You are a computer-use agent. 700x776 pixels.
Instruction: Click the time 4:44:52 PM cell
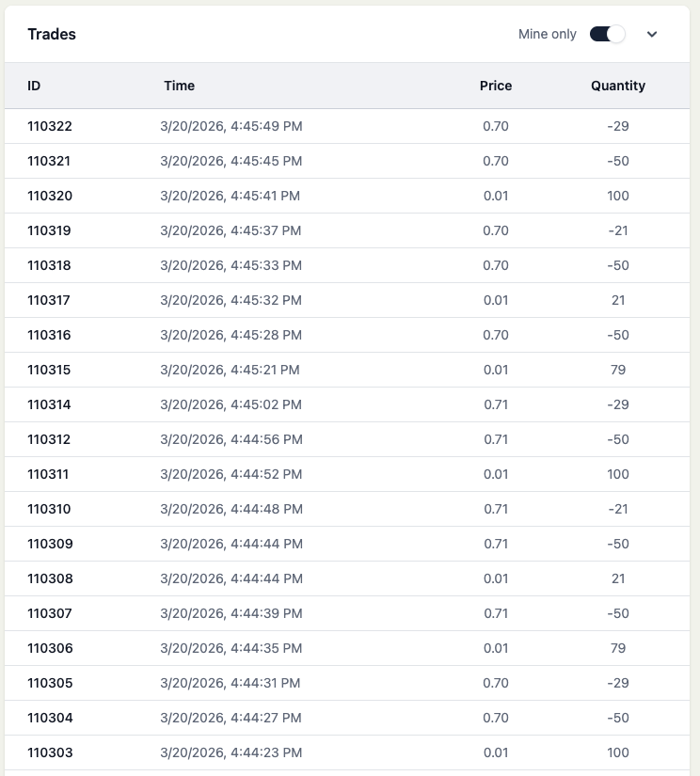tap(231, 474)
